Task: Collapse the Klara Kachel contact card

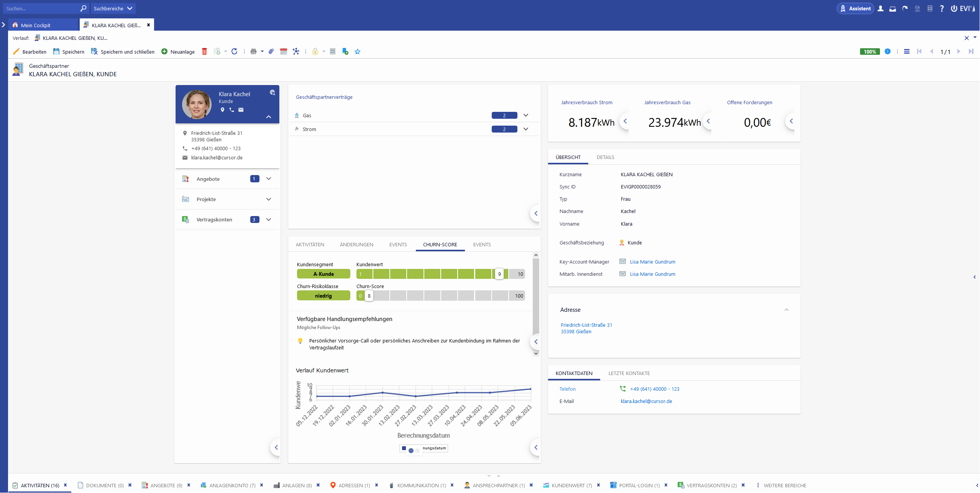Action: click(269, 117)
